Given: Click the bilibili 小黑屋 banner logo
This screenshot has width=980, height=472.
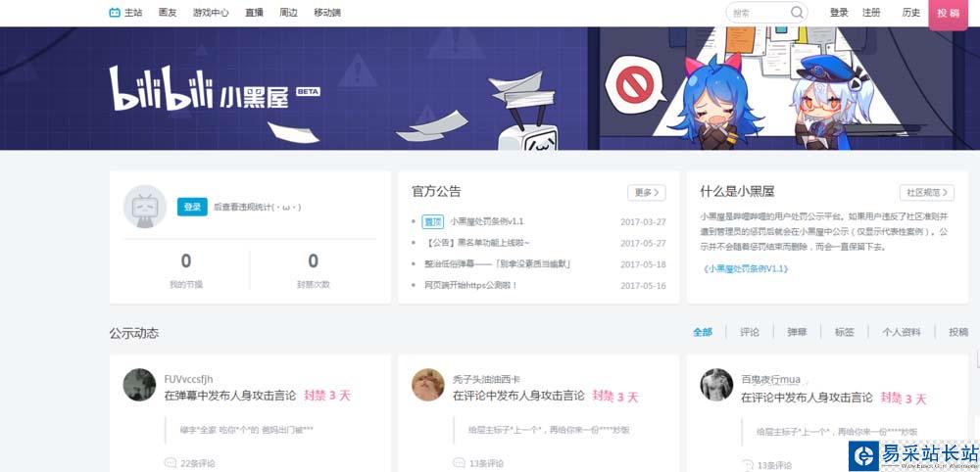Looking at the screenshot, I should pos(215,89).
